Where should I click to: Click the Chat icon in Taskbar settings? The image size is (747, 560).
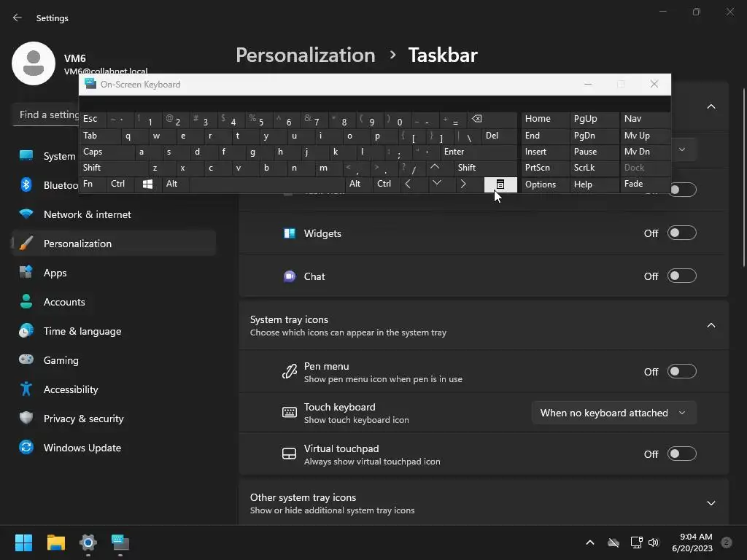289,276
